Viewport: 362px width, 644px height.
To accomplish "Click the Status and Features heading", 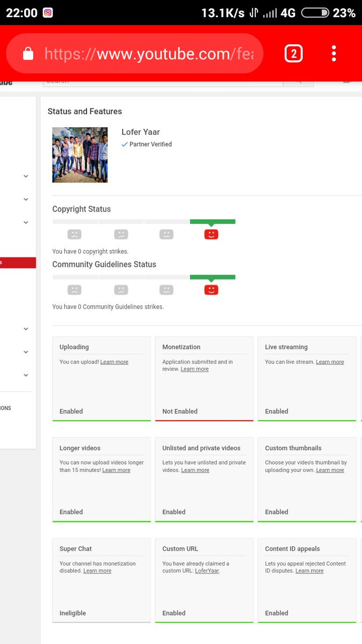I will pyautogui.click(x=85, y=112).
